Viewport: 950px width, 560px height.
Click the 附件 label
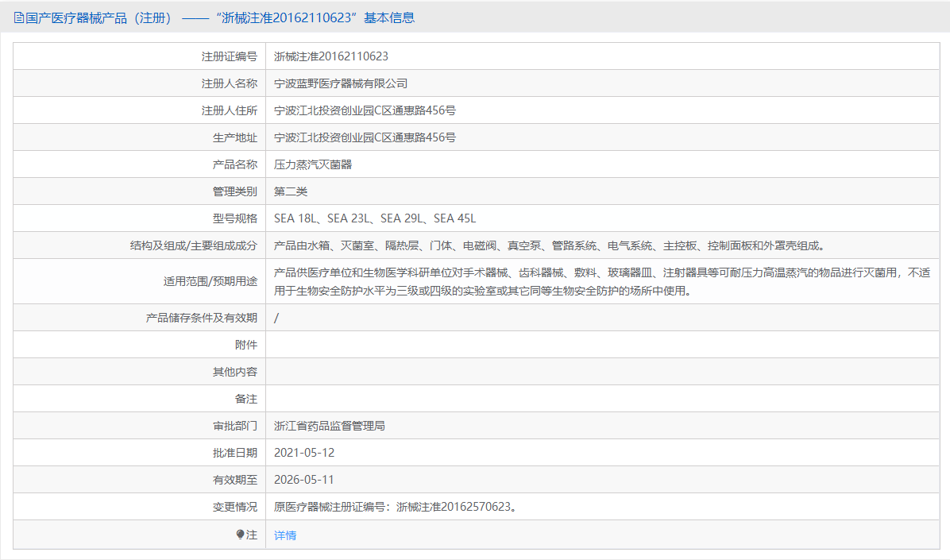tap(246, 345)
